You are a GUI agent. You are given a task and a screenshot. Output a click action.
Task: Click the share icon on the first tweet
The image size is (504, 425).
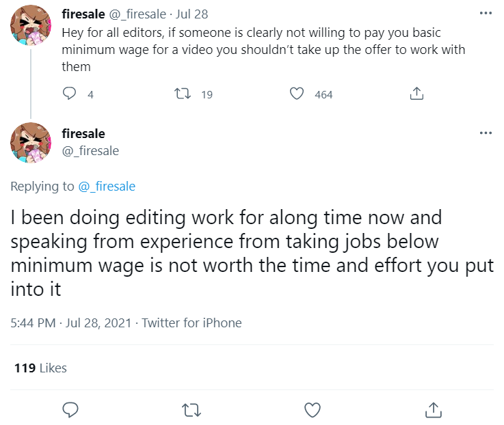pos(416,94)
